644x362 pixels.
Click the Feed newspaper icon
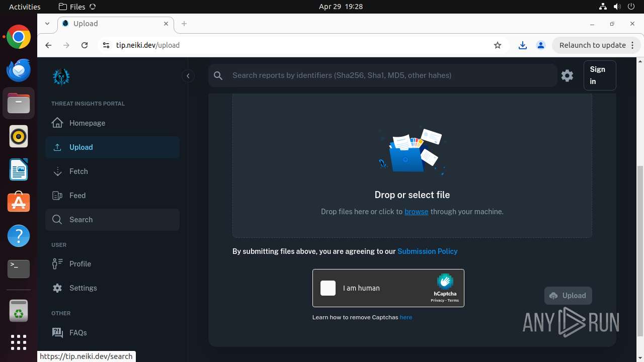click(57, 196)
